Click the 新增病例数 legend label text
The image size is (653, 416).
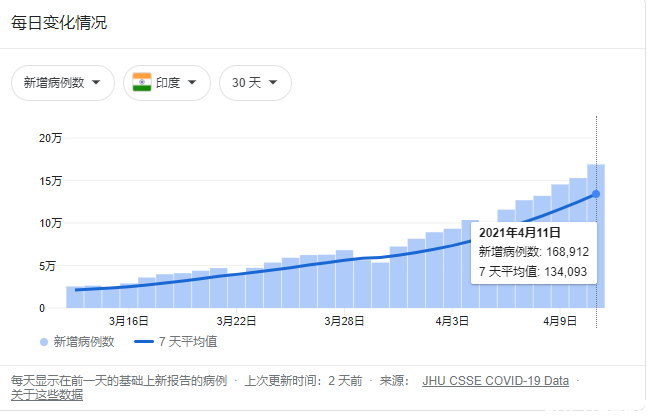click(84, 342)
